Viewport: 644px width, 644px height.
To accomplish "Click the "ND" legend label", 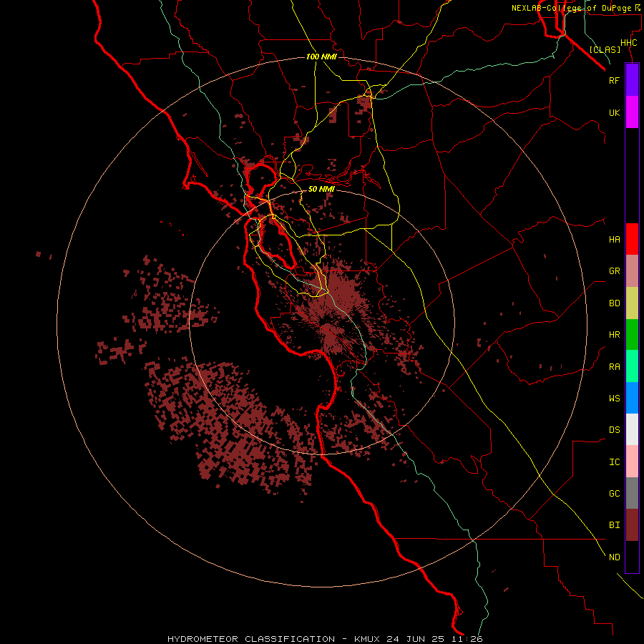I will [x=614, y=557].
